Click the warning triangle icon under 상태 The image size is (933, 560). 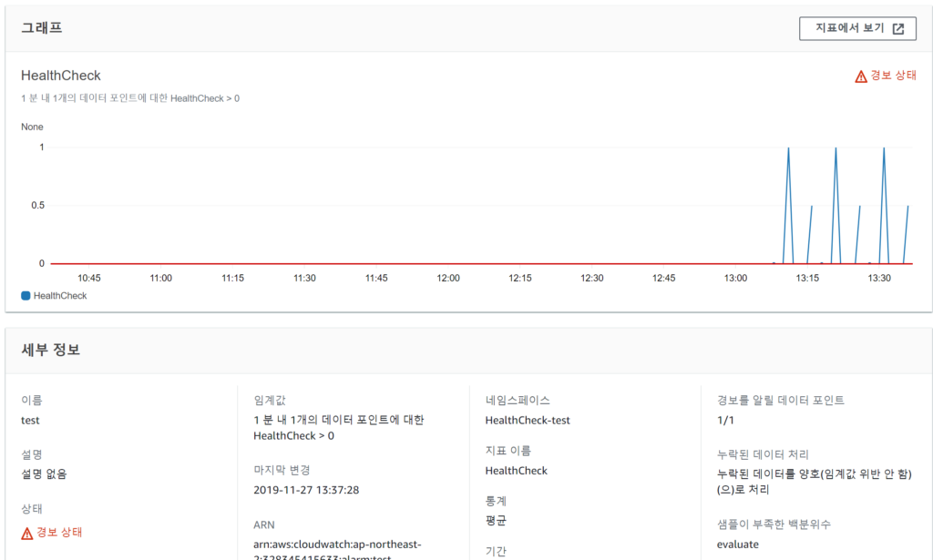pyautogui.click(x=27, y=533)
